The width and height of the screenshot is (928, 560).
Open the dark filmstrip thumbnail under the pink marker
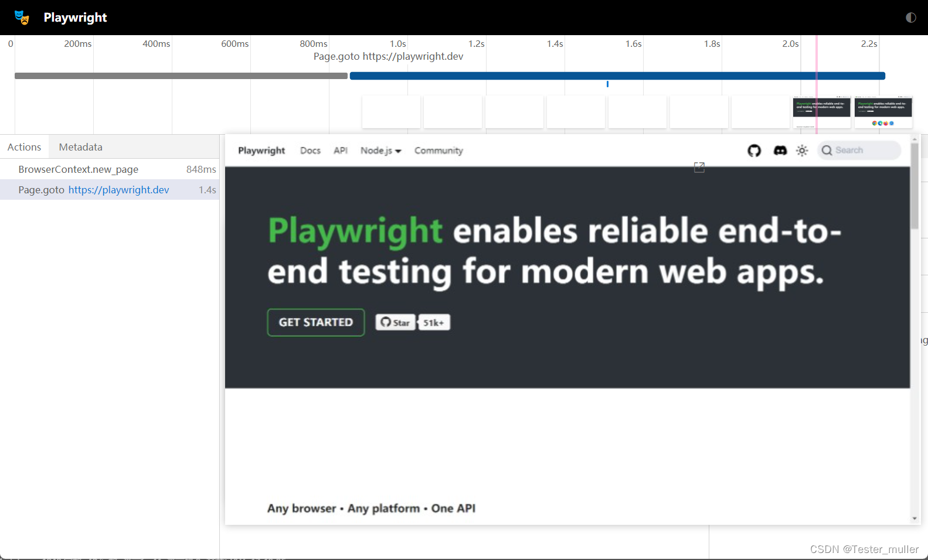coord(821,112)
